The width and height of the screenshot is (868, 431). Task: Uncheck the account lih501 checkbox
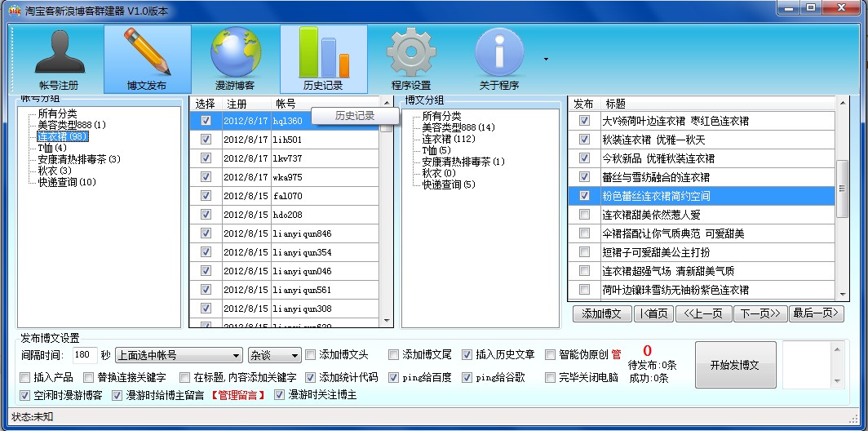pyautogui.click(x=206, y=140)
